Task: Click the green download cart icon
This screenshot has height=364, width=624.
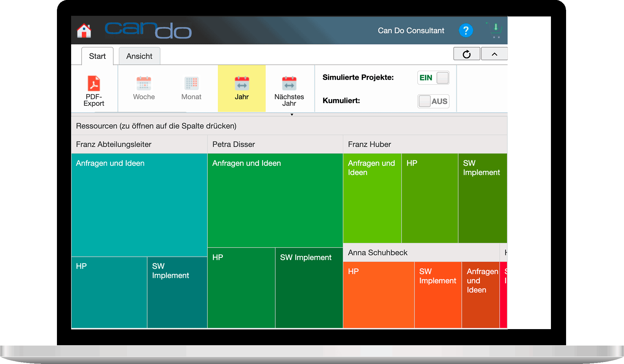Action: [494, 30]
